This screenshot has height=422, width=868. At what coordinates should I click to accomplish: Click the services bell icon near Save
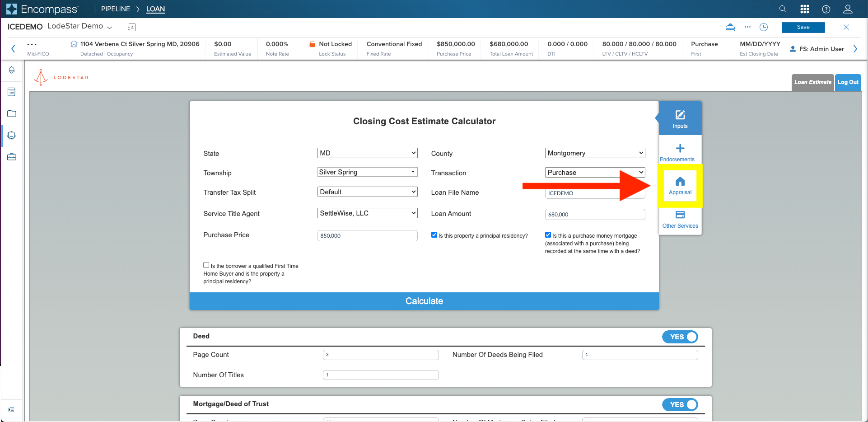point(730,27)
